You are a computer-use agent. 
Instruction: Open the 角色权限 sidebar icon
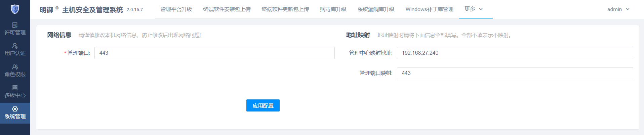tap(15, 67)
